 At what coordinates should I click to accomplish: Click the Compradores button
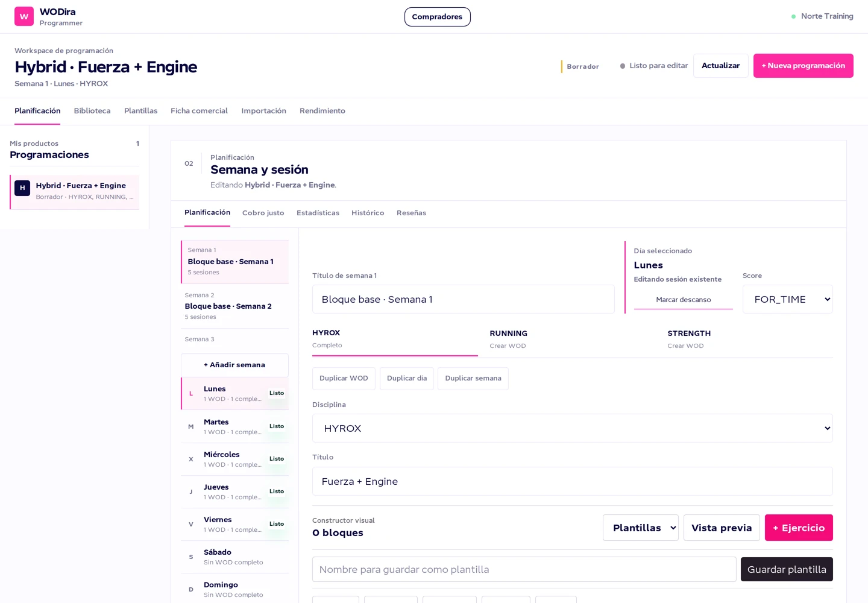click(x=437, y=17)
